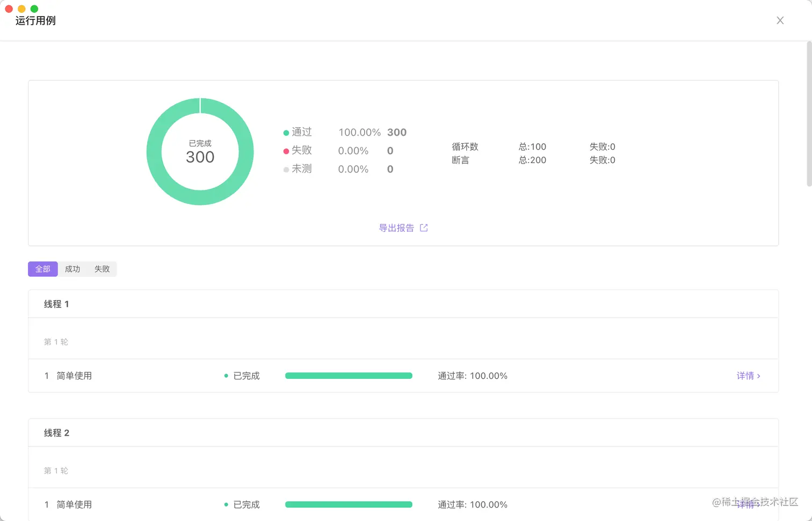The image size is (812, 521).
Task: Click the red 失败 legend dot
Action: coord(286,151)
